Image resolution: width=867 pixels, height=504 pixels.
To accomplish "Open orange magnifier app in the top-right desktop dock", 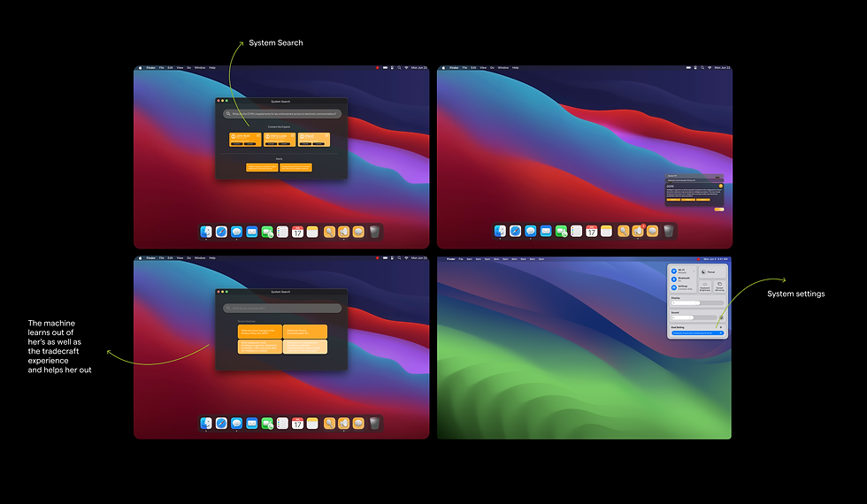I will pos(623,231).
